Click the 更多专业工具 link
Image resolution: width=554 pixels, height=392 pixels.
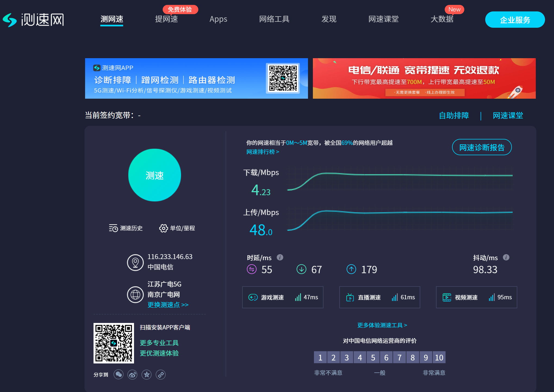click(x=159, y=343)
